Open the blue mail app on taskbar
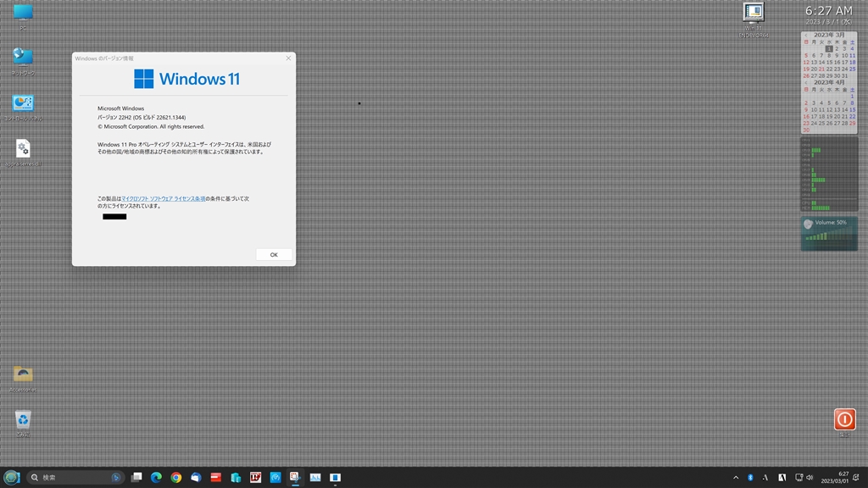This screenshot has height=488, width=868. 196,477
